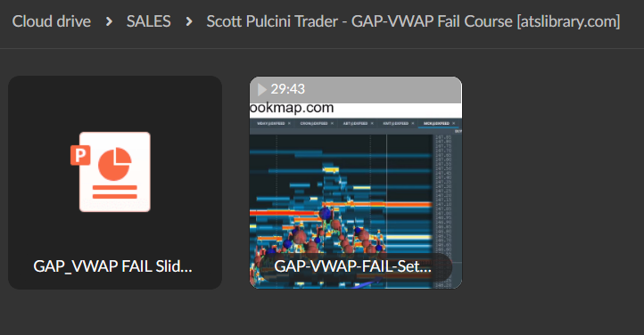Open the Bookmap heatmap video thumbnail

[x=356, y=183]
